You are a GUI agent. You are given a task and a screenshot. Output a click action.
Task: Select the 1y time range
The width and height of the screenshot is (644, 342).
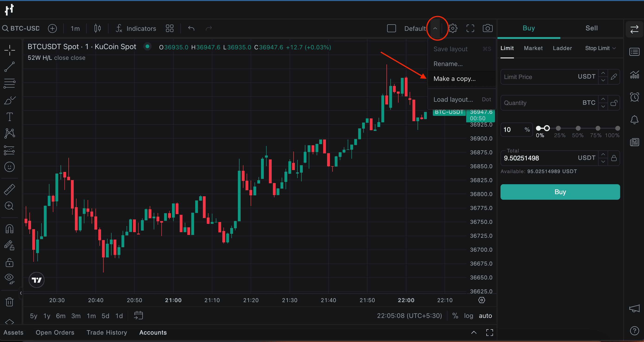click(x=47, y=316)
